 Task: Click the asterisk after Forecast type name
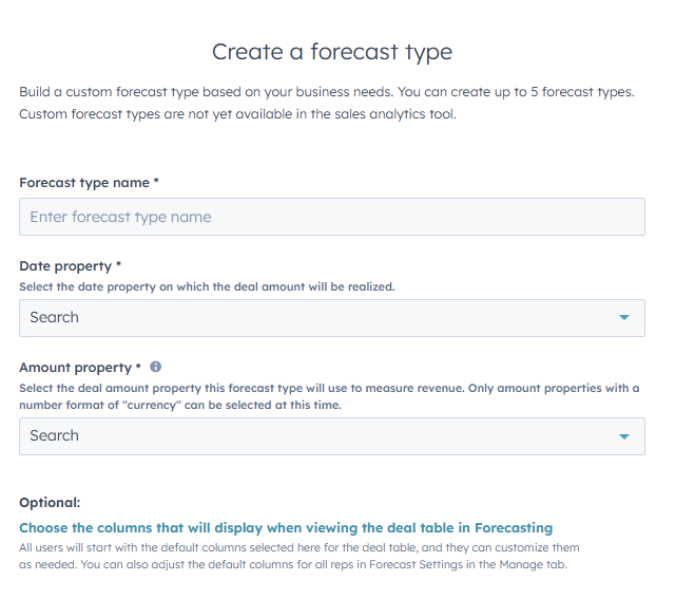156,181
